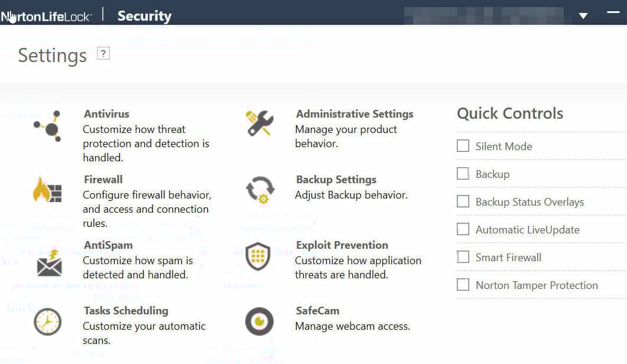Click the Firewall flame and bricks icon
This screenshot has height=364, width=627.
[47, 189]
